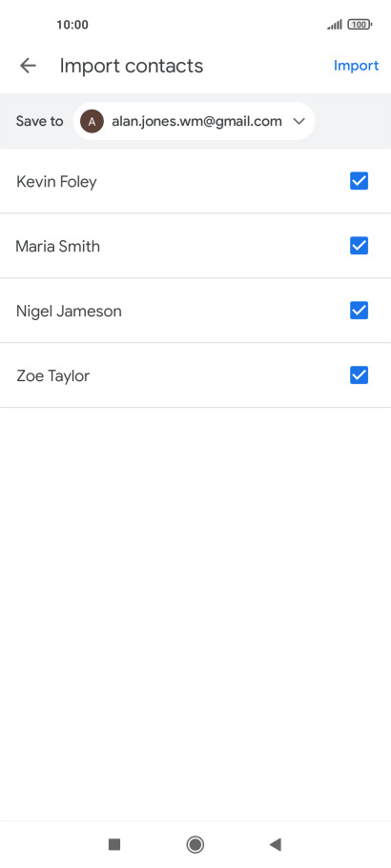Select the Zoe Taylor contact entry
Screen dimensions: 391x868
coord(195,375)
